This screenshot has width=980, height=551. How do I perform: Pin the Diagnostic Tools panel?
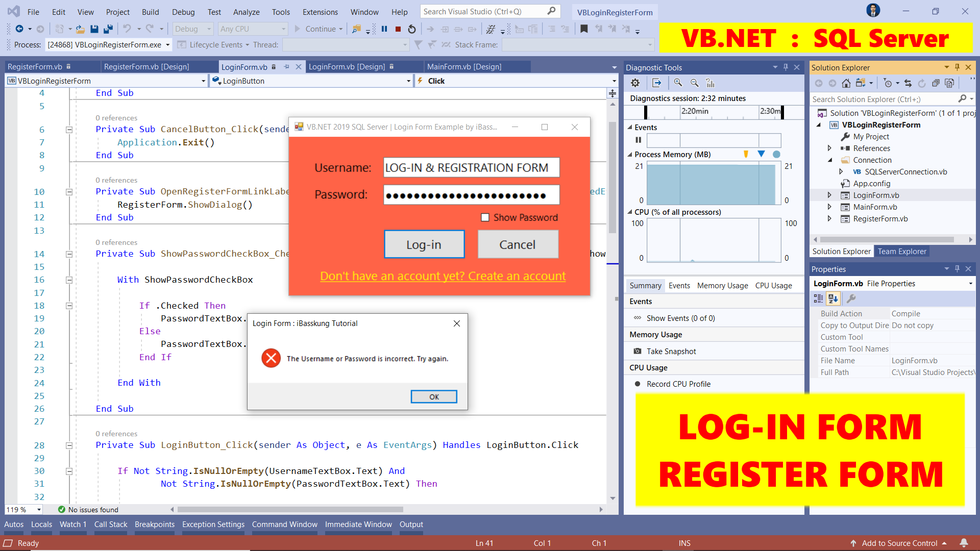coord(786,67)
